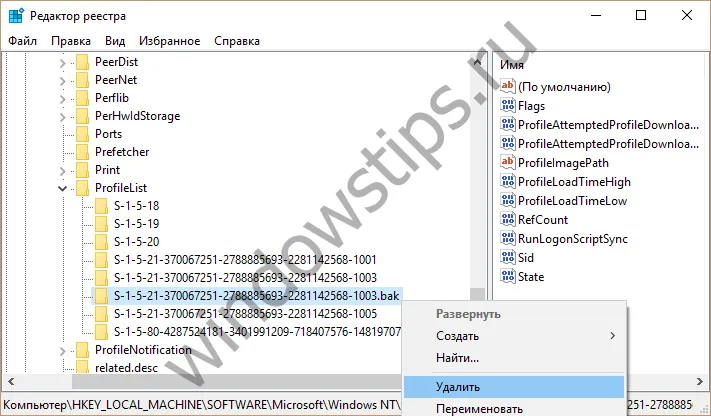Viewport: 711px width, 416px height.
Task: Close the Registry Editor window
Action: coord(687,15)
